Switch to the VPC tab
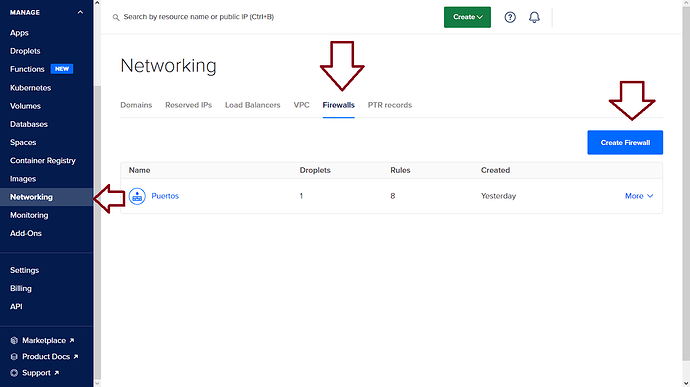The width and height of the screenshot is (690, 387). pyautogui.click(x=301, y=105)
